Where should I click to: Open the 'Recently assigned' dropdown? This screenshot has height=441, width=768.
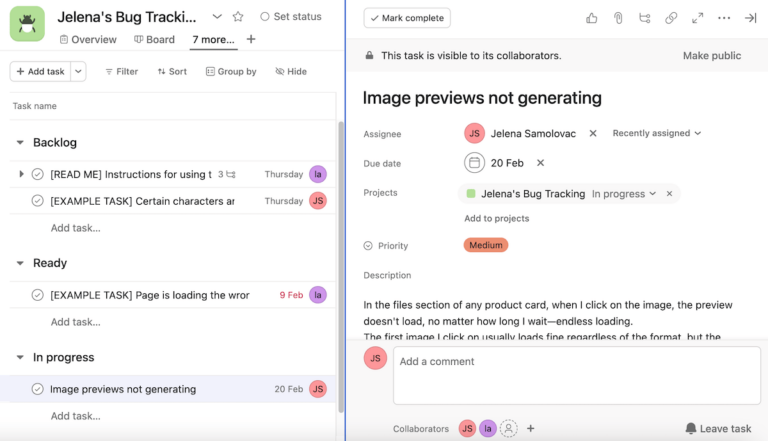(x=656, y=133)
